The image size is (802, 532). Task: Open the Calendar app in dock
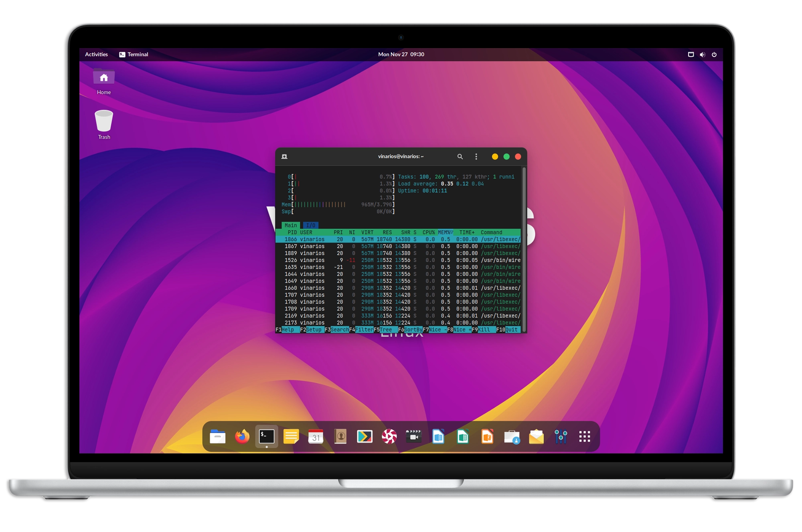pyautogui.click(x=316, y=437)
